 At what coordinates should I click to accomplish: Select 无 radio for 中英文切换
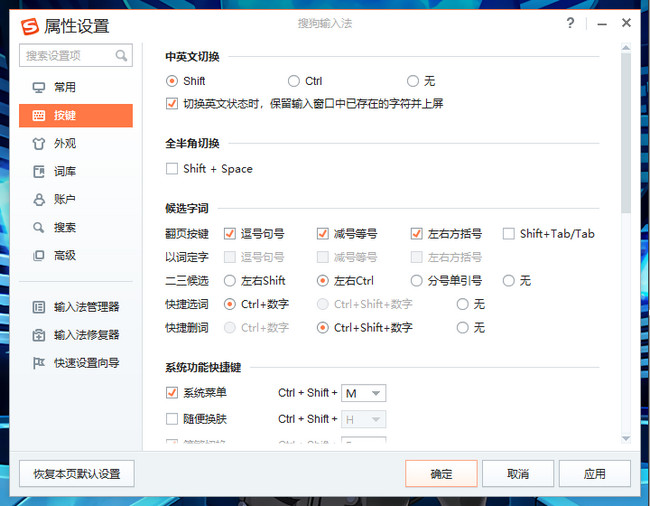click(413, 81)
